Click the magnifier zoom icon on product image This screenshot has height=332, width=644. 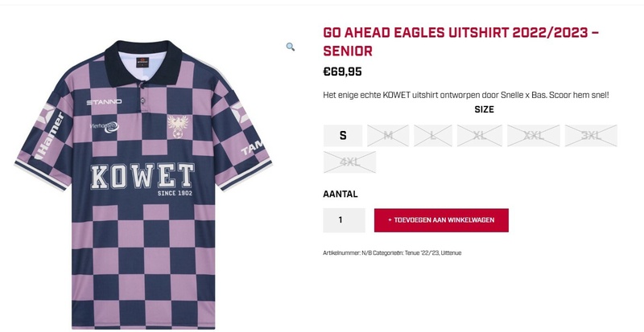(291, 47)
